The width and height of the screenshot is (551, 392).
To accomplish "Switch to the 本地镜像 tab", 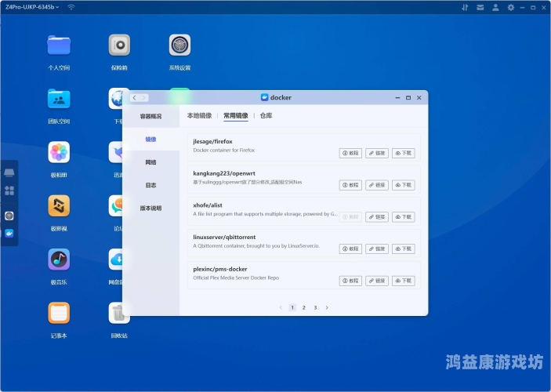I will 199,116.
